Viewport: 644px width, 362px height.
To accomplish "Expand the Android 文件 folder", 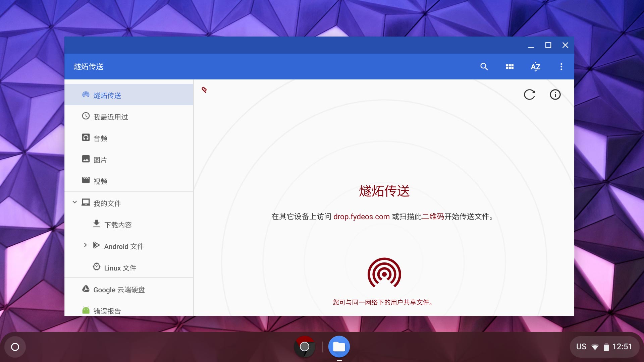I will (85, 245).
